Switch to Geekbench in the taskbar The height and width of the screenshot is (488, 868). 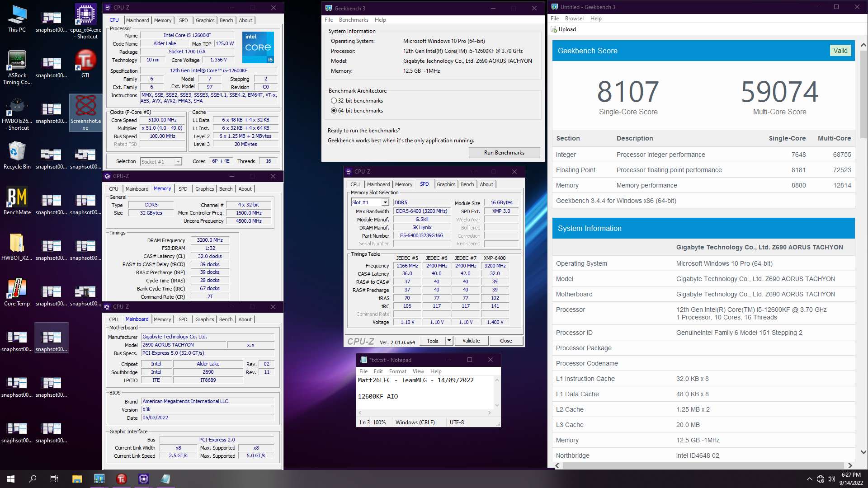pyautogui.click(x=99, y=479)
